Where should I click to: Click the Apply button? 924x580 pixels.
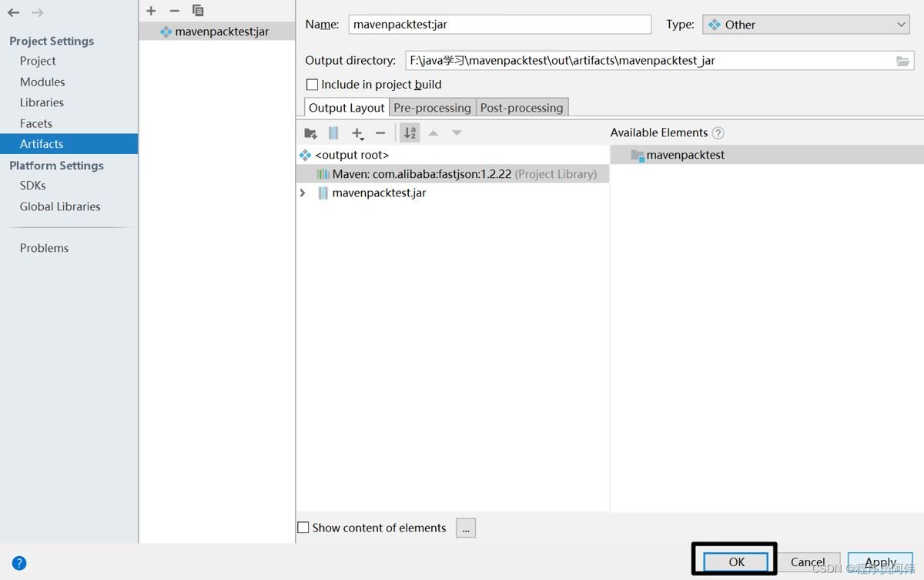click(x=880, y=562)
